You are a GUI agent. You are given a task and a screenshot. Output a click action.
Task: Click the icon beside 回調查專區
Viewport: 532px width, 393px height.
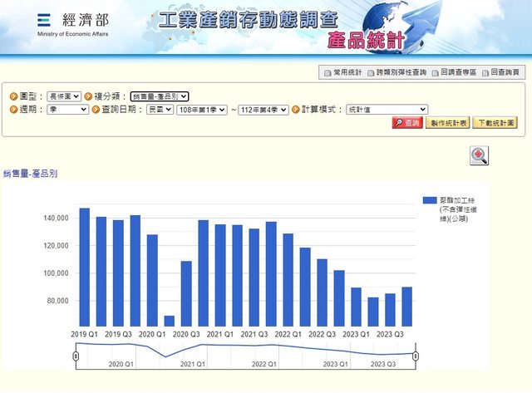coord(435,73)
